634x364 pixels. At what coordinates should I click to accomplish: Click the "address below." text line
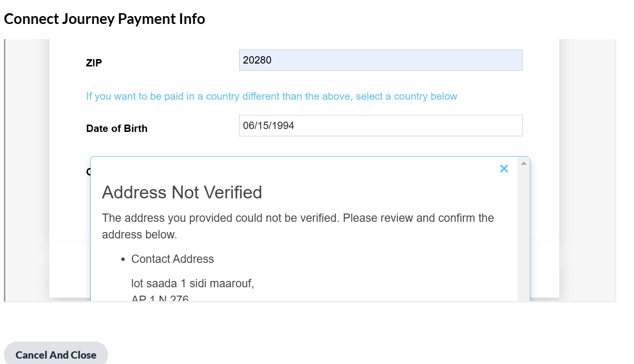coord(139,235)
